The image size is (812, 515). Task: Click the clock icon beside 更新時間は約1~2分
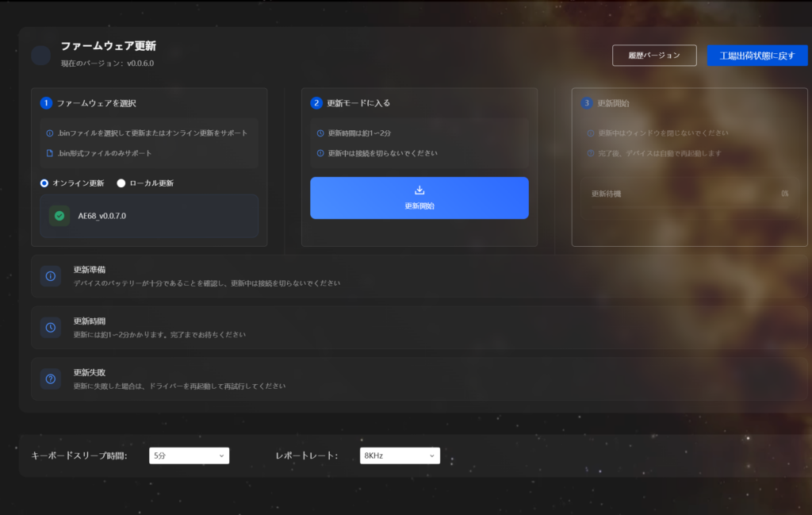[x=320, y=133]
